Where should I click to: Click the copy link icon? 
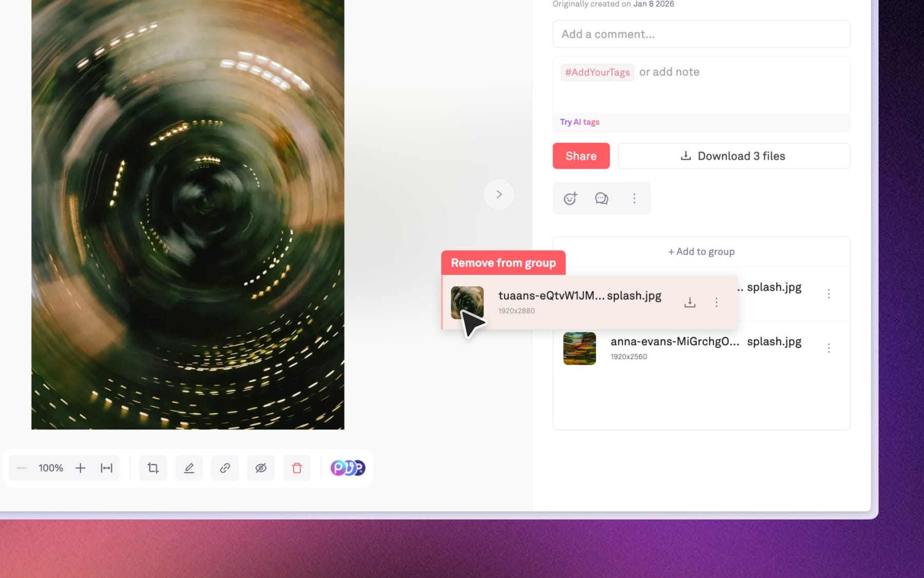pos(225,468)
